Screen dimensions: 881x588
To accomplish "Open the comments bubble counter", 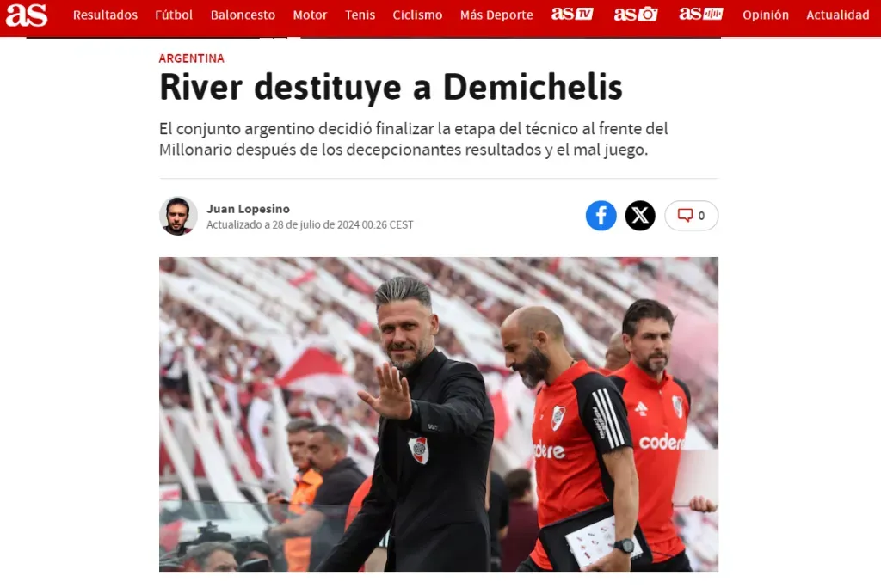I will coord(691,216).
